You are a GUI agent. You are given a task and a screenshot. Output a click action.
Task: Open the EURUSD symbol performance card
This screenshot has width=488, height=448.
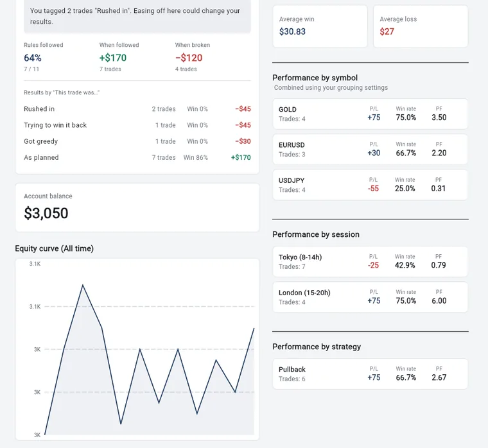370,150
